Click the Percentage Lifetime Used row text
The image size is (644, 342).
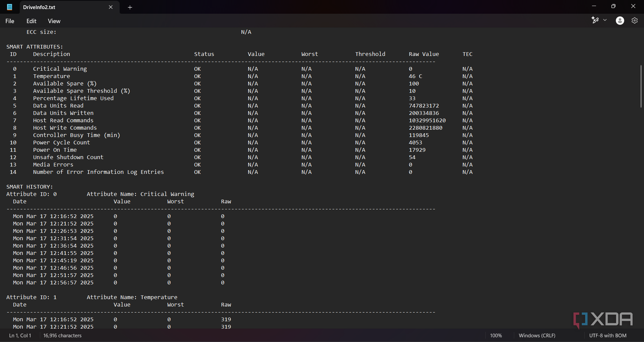click(x=73, y=98)
